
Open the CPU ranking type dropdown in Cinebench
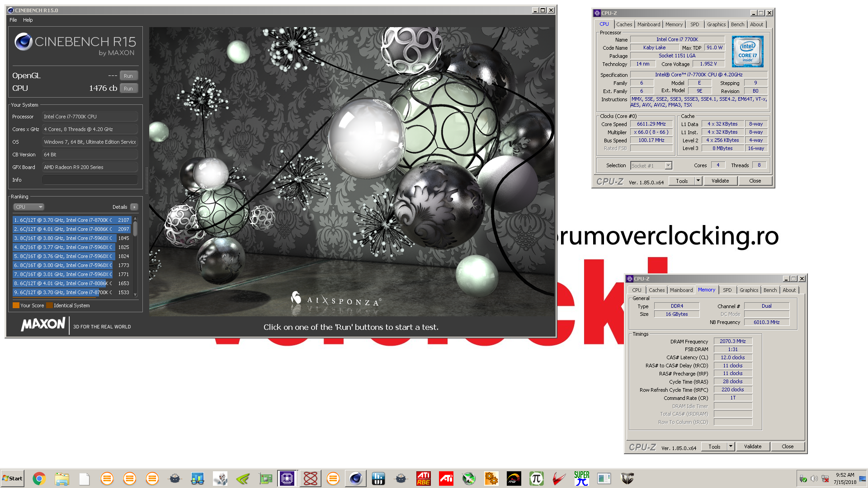point(28,207)
